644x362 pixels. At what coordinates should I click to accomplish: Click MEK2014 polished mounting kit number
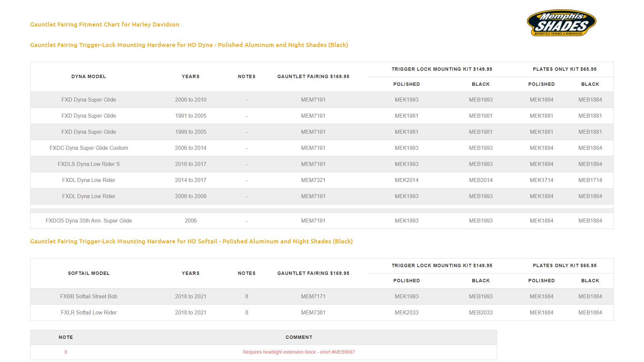407,180
